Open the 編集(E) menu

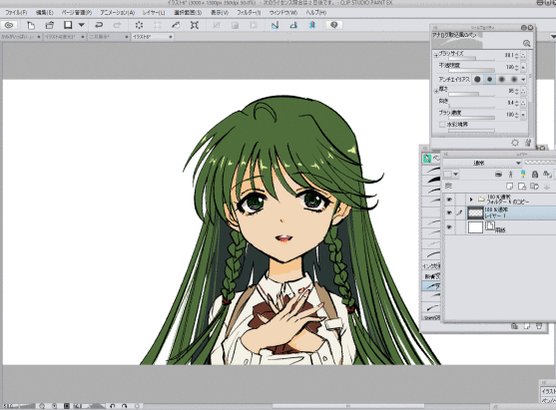point(44,12)
